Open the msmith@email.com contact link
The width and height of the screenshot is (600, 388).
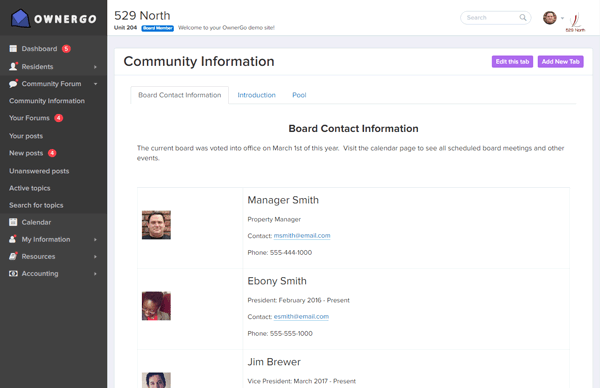tap(302, 236)
